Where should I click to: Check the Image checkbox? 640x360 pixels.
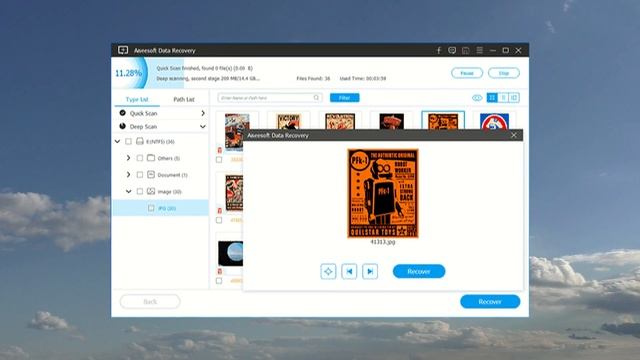click(140, 191)
